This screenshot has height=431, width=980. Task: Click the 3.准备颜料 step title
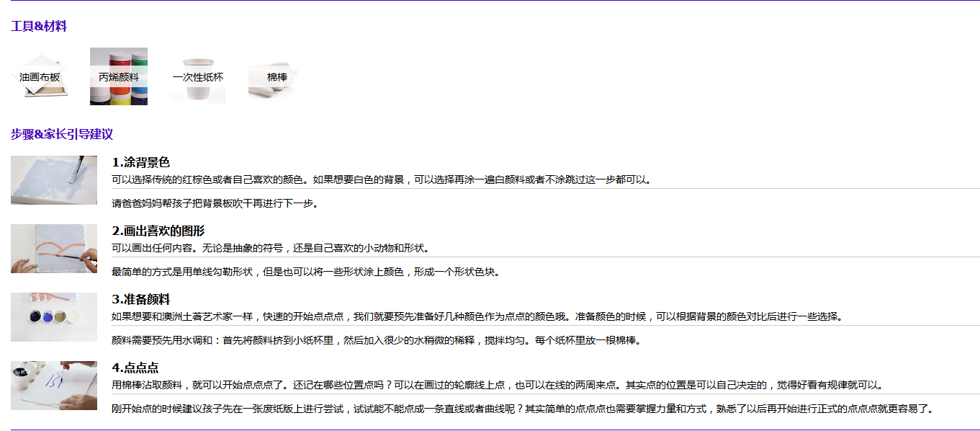141,300
